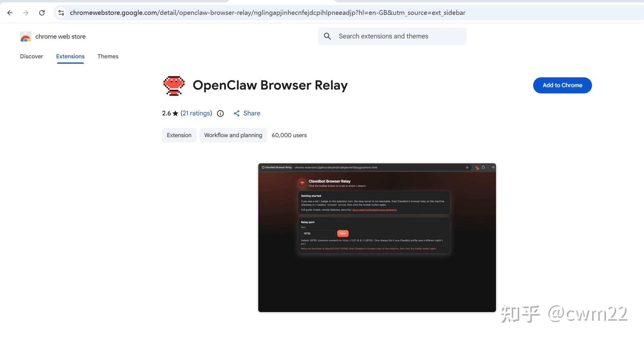This screenshot has width=644, height=340.
Task: Click the browser forward arrow
Action: [26, 13]
